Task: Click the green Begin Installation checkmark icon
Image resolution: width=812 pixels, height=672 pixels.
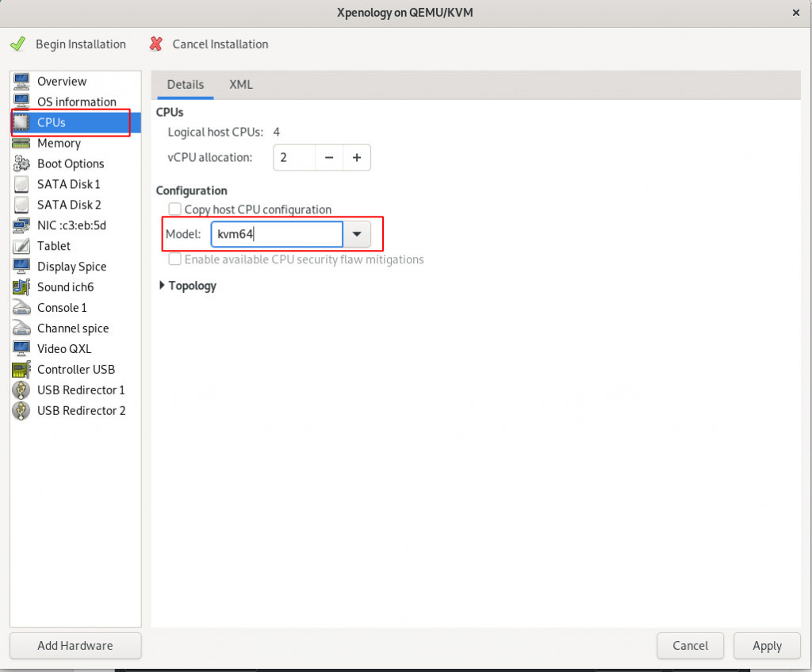Action: coord(17,44)
